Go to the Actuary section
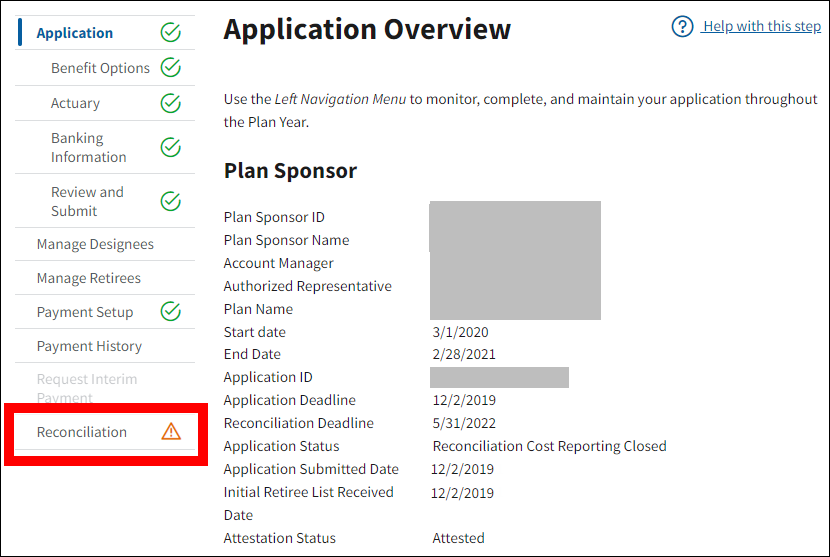 pyautogui.click(x=76, y=103)
